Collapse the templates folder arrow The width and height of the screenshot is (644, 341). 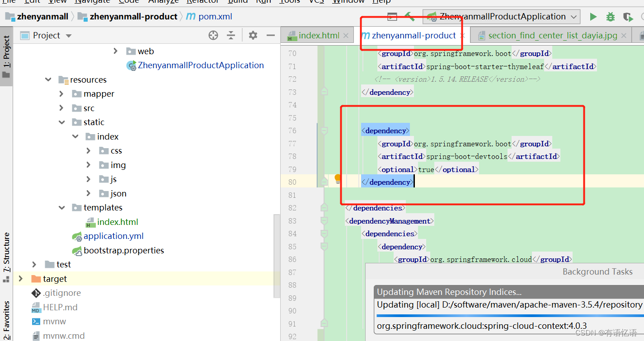[62, 207]
